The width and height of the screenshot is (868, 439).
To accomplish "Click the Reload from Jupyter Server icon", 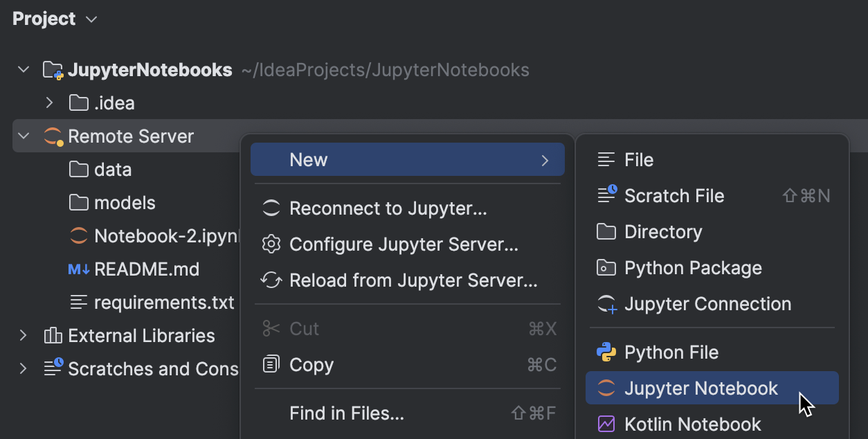I will [x=271, y=280].
